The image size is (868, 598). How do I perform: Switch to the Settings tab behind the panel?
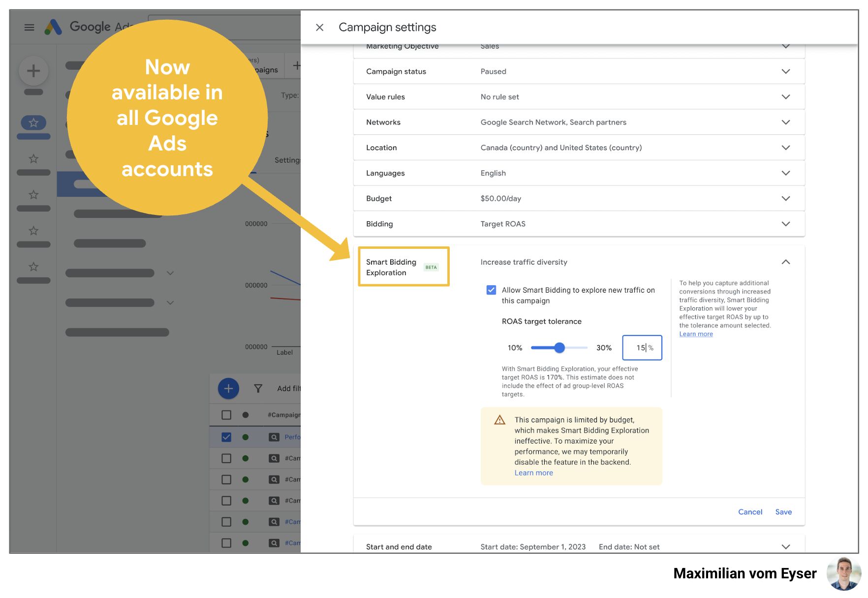[x=288, y=160]
